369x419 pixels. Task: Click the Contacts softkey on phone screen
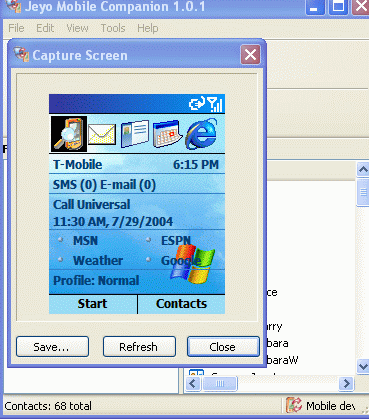click(181, 304)
